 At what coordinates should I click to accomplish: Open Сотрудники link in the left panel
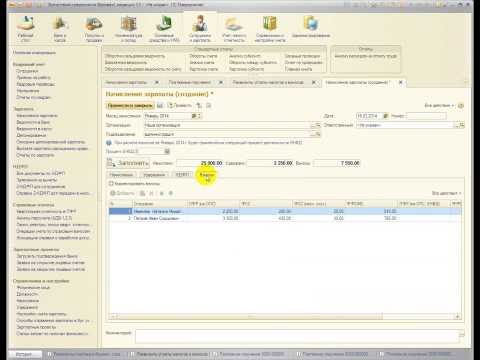pos(27,71)
